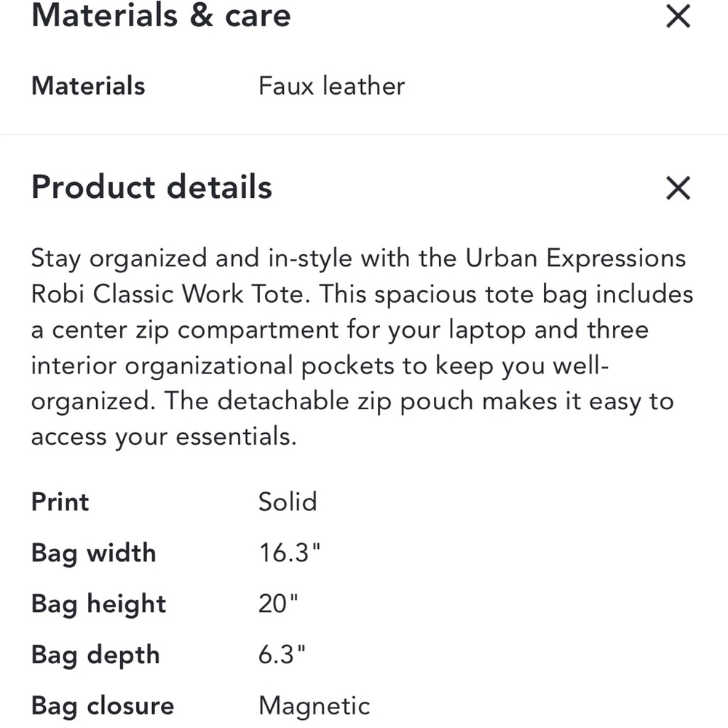The width and height of the screenshot is (728, 728).
Task: Click the X icon beside Product details
Action: tap(678, 188)
